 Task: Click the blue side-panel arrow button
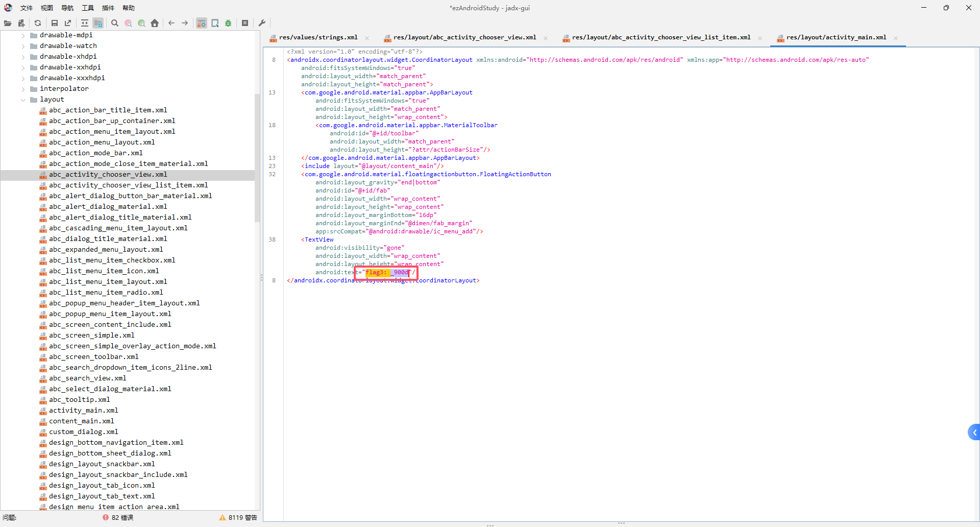(x=974, y=432)
